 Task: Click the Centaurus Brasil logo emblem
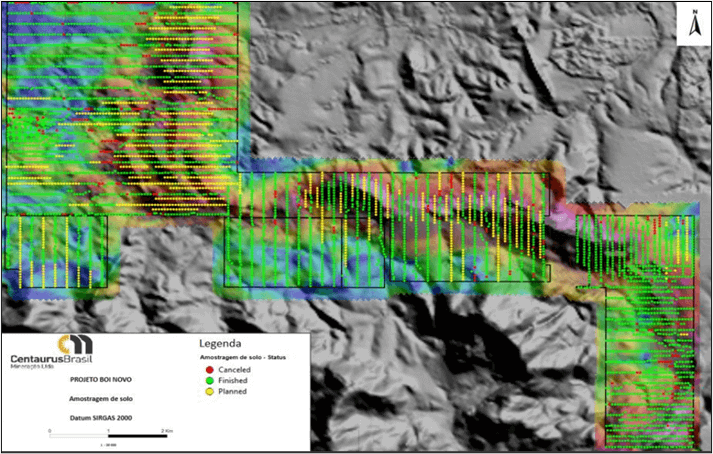[x=77, y=344]
